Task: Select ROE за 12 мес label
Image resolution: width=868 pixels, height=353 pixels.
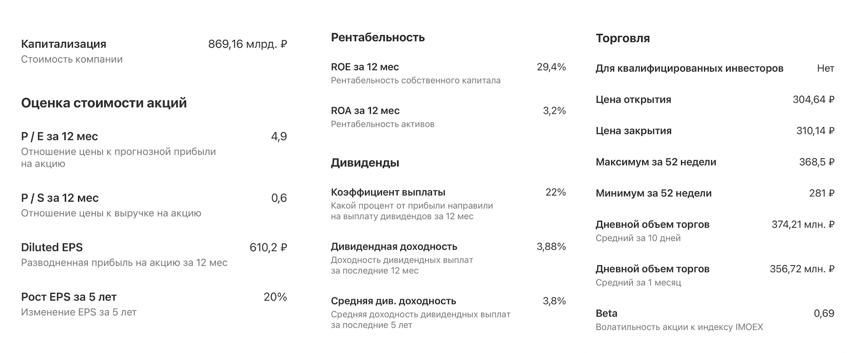Action: [365, 67]
